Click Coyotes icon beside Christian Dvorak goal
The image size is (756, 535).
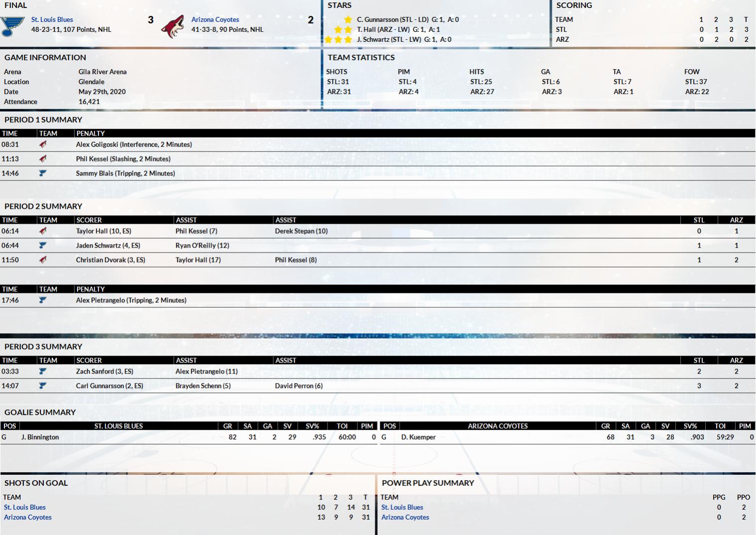43,260
